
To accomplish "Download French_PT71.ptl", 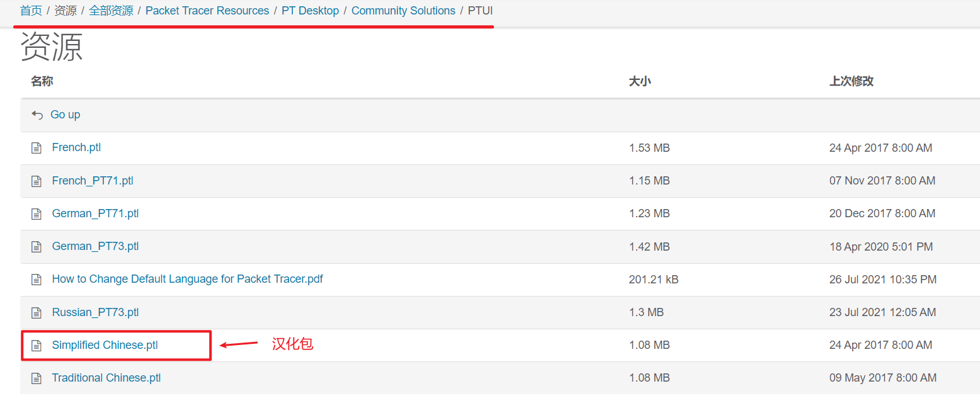I will 93,181.
